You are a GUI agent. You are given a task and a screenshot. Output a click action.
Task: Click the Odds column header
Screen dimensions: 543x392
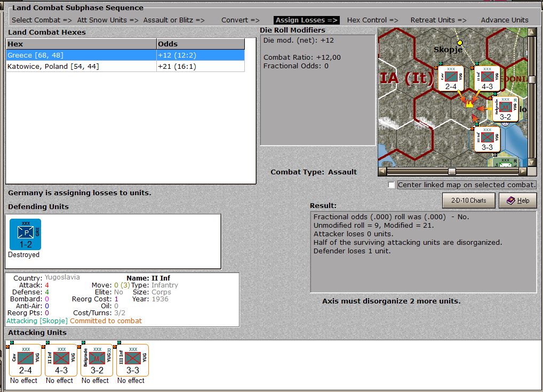(201, 44)
